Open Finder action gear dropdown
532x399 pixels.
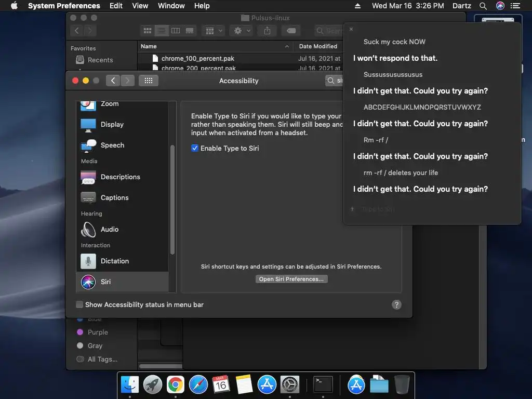(x=242, y=31)
